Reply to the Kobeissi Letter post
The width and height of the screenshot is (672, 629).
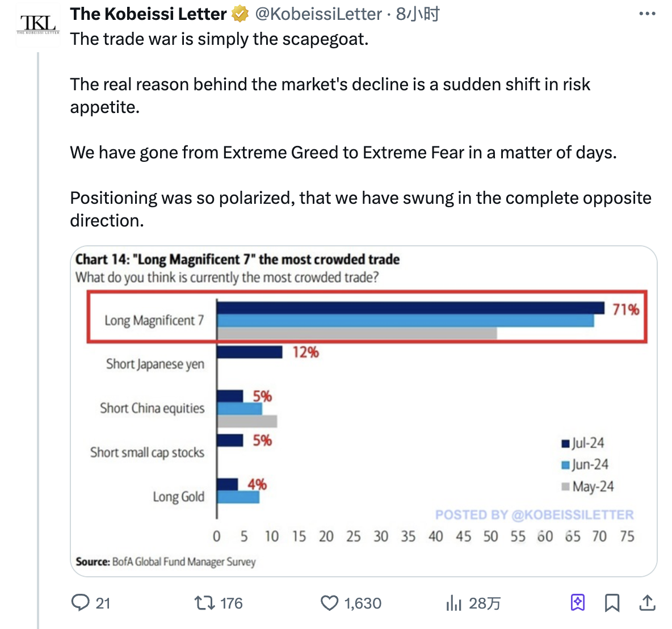(80, 602)
